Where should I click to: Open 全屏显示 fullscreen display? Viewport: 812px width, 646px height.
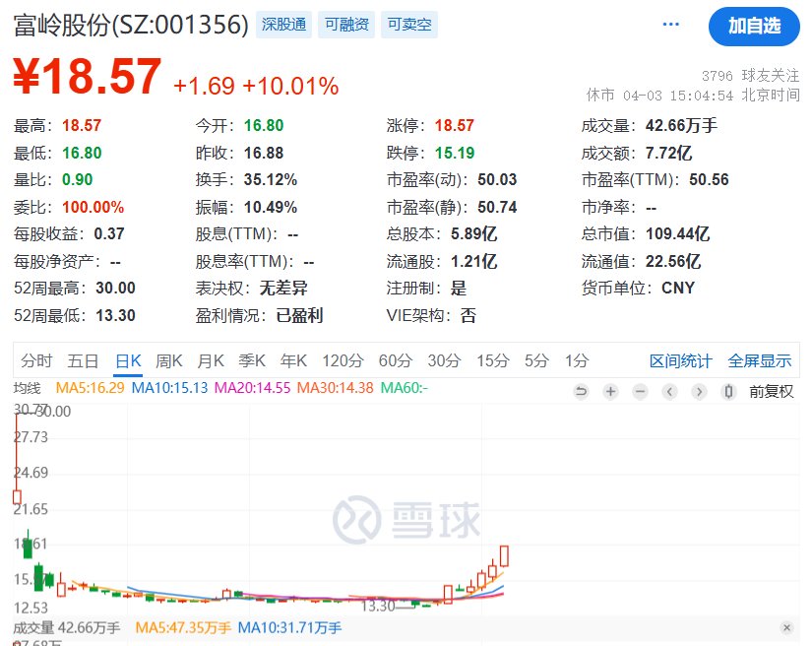click(x=759, y=360)
